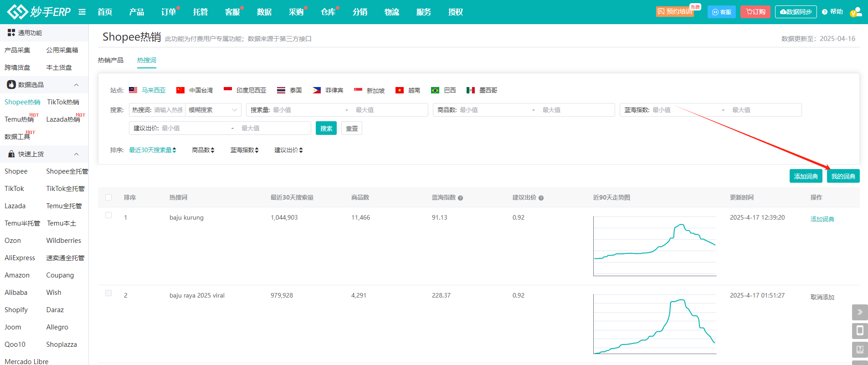The height and width of the screenshot is (365, 868).
Task: Sort by 最近30天搜索量
Action: click(153, 150)
